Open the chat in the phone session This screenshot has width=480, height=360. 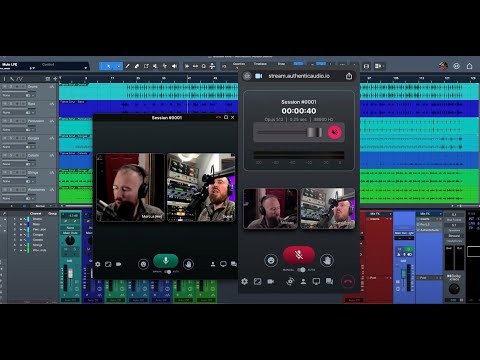pyautogui.click(x=329, y=282)
